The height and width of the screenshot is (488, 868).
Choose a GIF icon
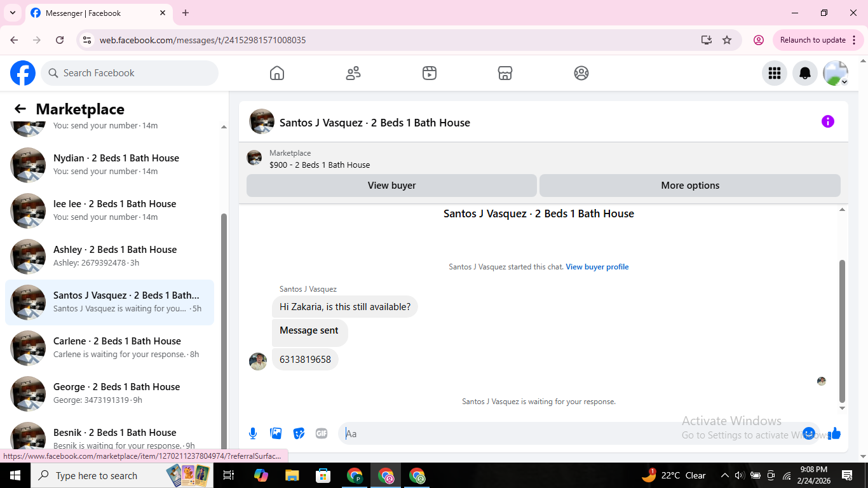322,433
